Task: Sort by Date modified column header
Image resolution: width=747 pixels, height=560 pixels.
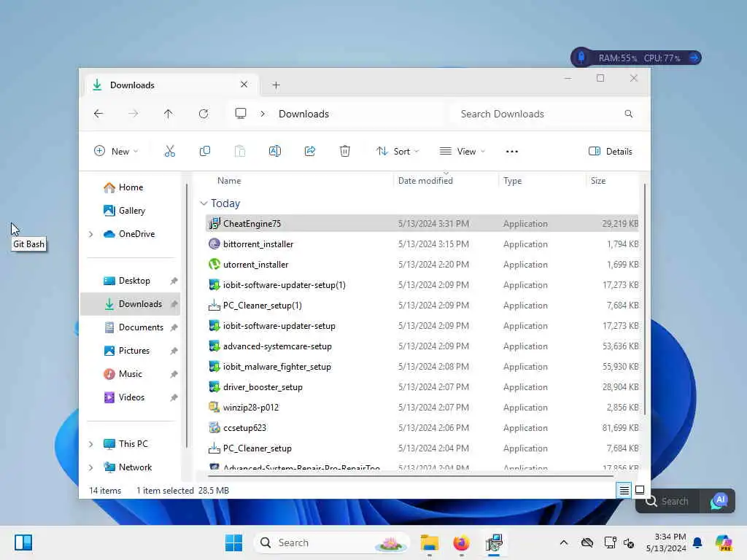Action: tap(425, 181)
